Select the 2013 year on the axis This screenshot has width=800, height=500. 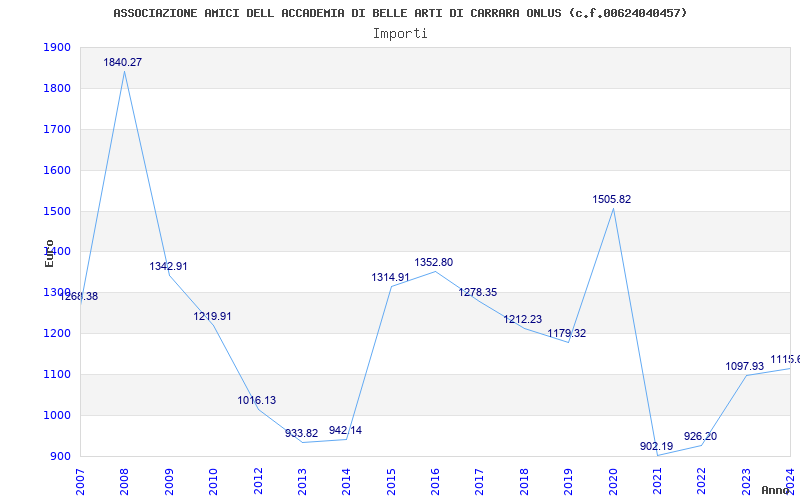coord(302,482)
